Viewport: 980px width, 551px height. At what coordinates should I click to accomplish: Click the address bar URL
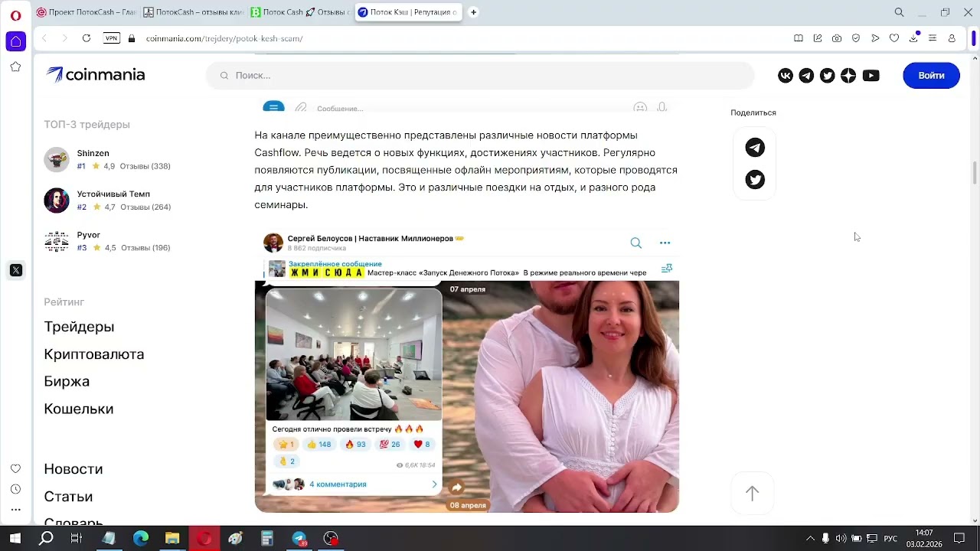tap(224, 38)
